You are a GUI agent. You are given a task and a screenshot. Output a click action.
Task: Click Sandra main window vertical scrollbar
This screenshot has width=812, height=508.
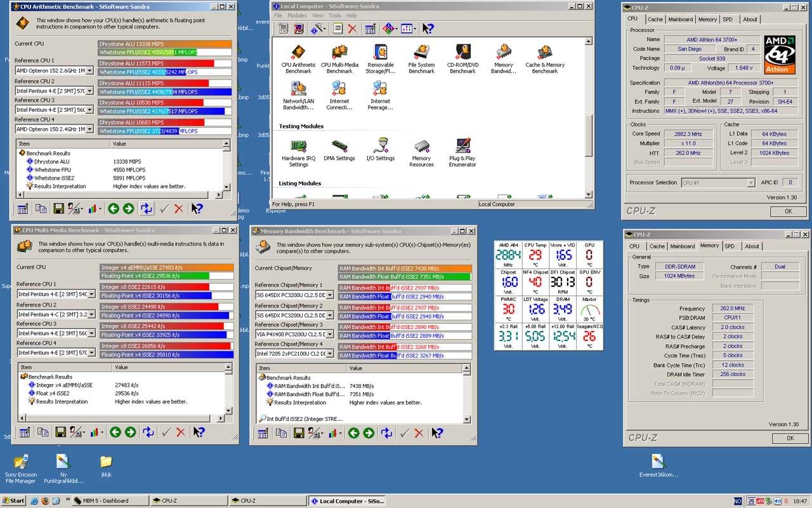(x=589, y=118)
